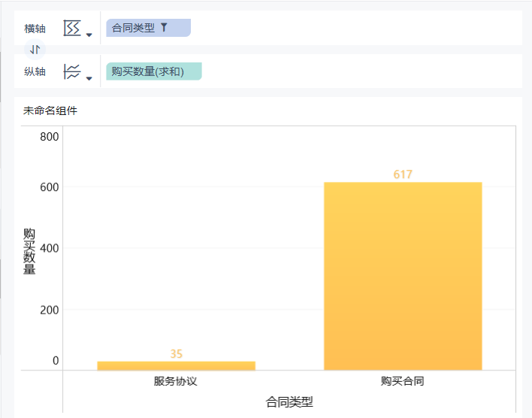The image size is (532, 418).
Task: Click the 购买数量 vertical axis title
Action: 29,250
